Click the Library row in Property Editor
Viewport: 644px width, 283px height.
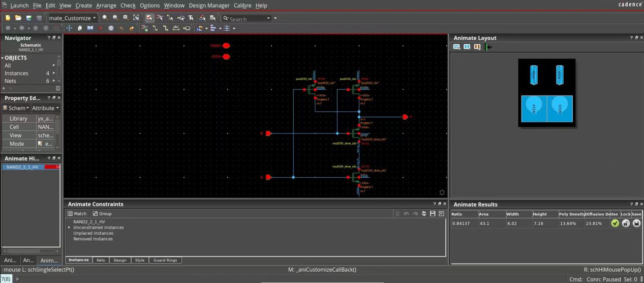tap(31, 119)
